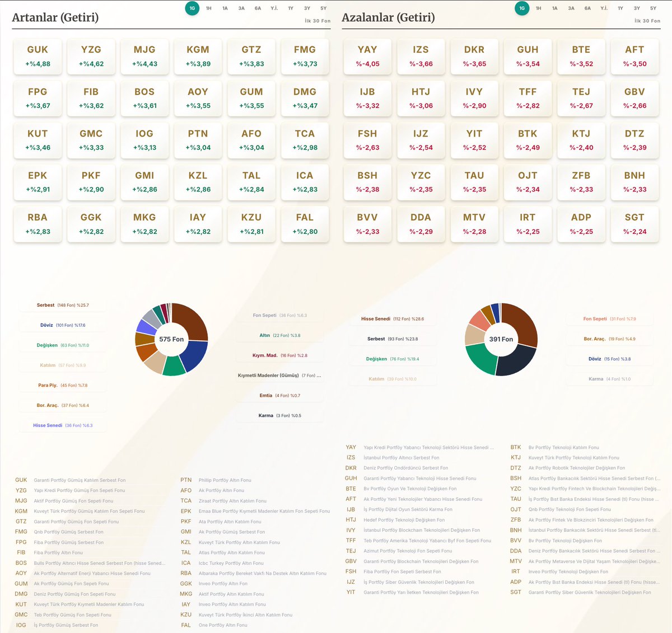Click the KZU code in the fund list
Screen dimensions: 672x633
pos(186,615)
